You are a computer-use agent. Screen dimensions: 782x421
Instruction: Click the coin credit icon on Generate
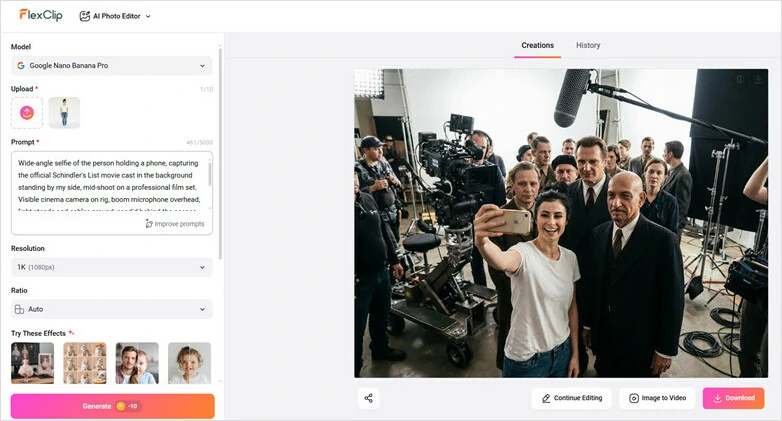coord(121,406)
